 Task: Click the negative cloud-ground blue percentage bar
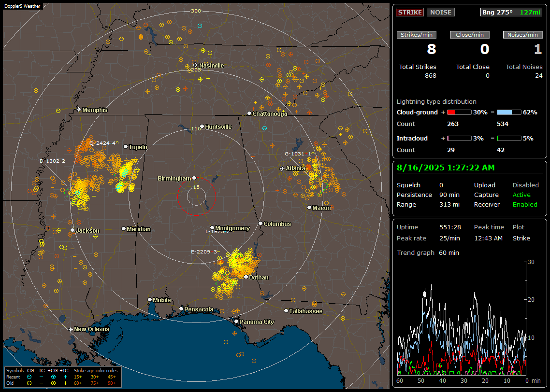tap(509, 112)
